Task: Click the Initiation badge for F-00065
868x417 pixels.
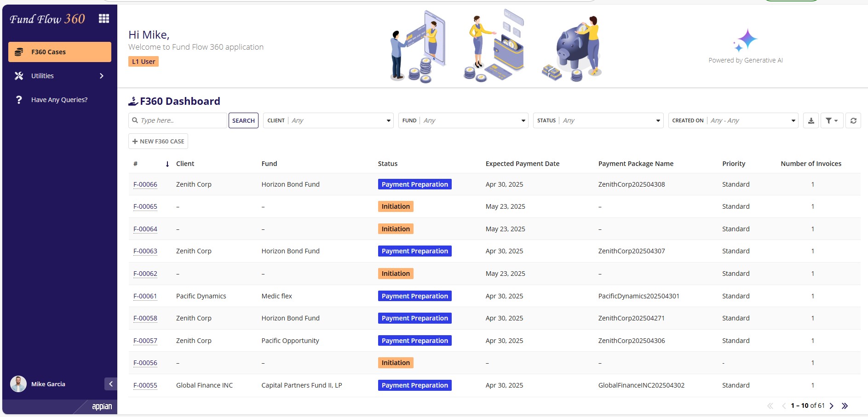Action: coord(396,206)
